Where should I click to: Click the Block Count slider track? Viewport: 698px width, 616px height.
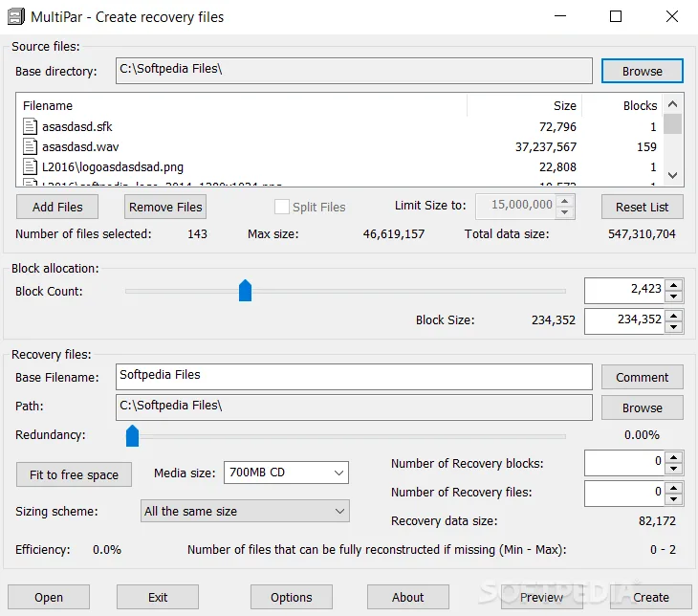[x=345, y=292]
